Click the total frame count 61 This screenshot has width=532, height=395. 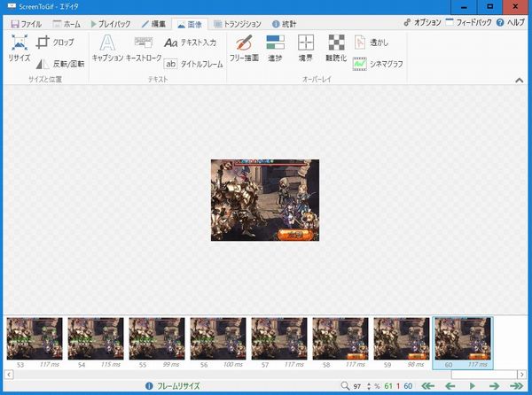(x=388, y=386)
